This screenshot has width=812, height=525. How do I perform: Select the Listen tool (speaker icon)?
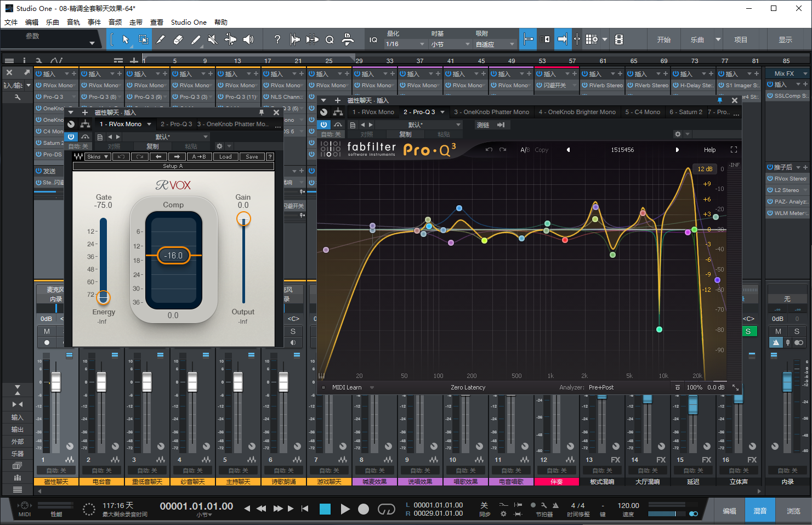248,39
